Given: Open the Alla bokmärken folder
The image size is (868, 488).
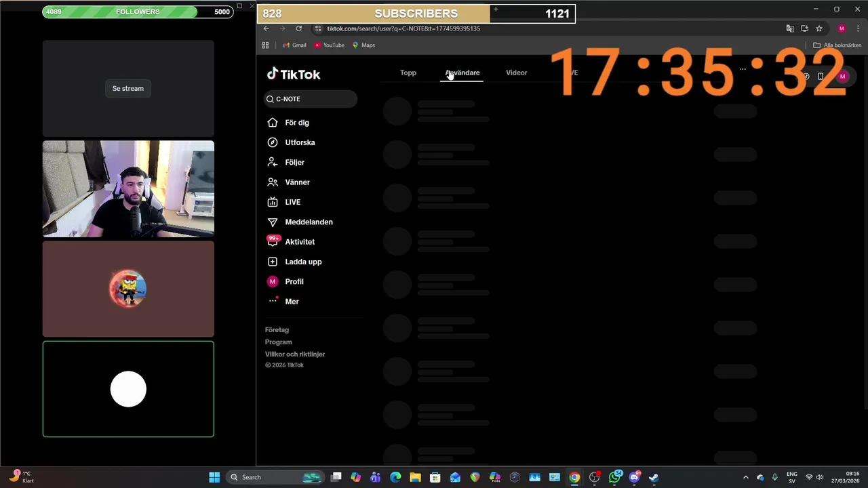Looking at the screenshot, I should click(x=837, y=45).
